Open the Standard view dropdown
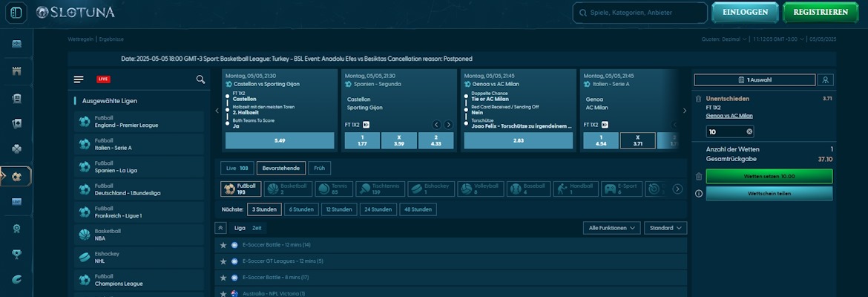The width and height of the screenshot is (868, 297). [x=665, y=228]
